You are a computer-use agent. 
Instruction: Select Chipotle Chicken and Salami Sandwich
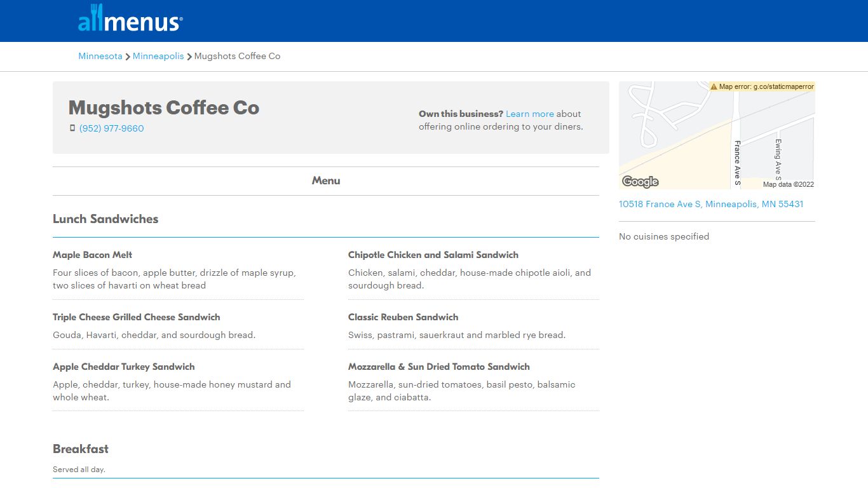pos(433,255)
